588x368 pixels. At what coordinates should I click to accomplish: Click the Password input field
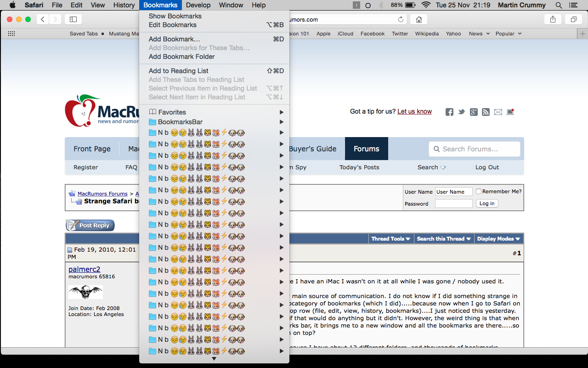coord(453,203)
